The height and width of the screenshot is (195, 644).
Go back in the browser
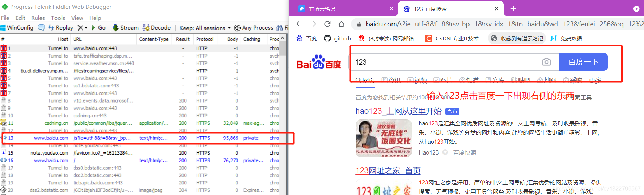tap(299, 24)
